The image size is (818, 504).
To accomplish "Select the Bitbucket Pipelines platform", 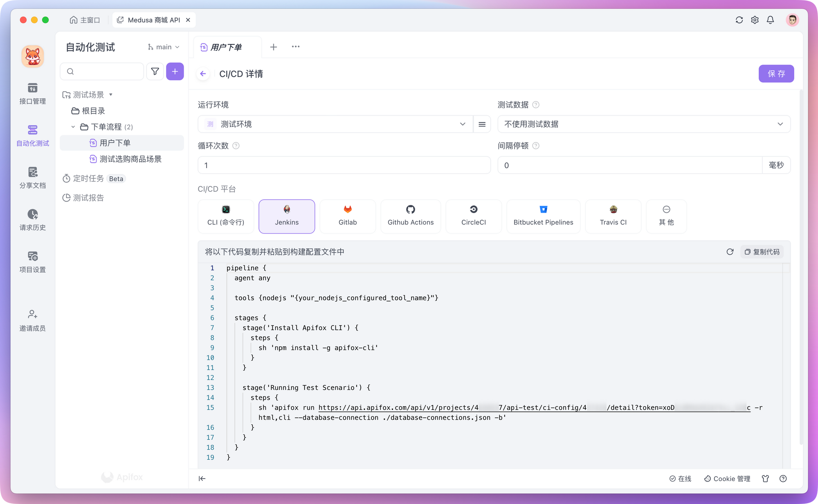I will [x=544, y=216].
